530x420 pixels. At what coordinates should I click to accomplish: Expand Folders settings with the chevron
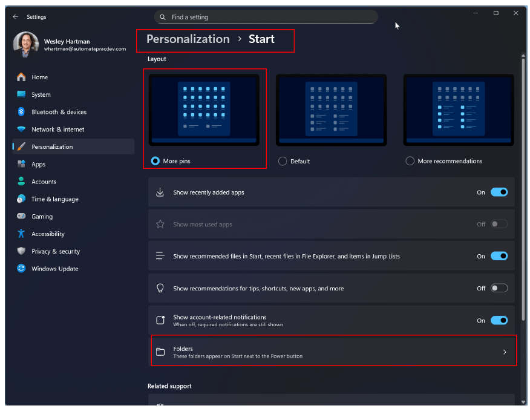[x=505, y=352]
